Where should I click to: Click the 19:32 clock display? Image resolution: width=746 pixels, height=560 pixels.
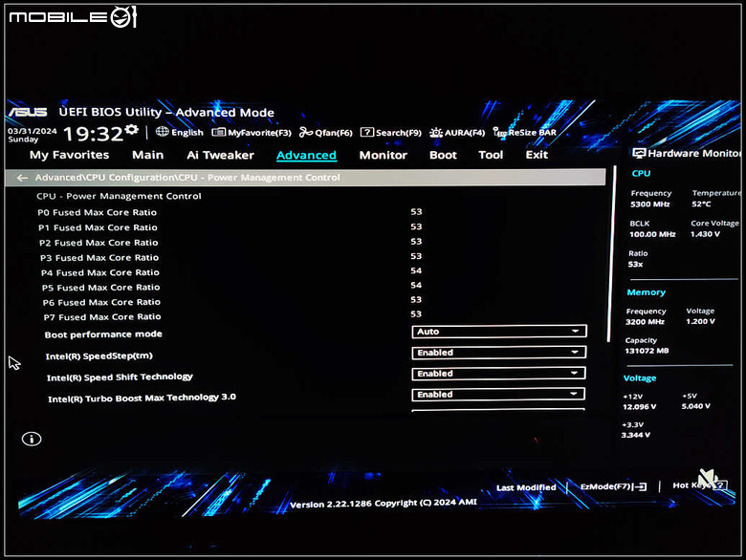(x=94, y=134)
